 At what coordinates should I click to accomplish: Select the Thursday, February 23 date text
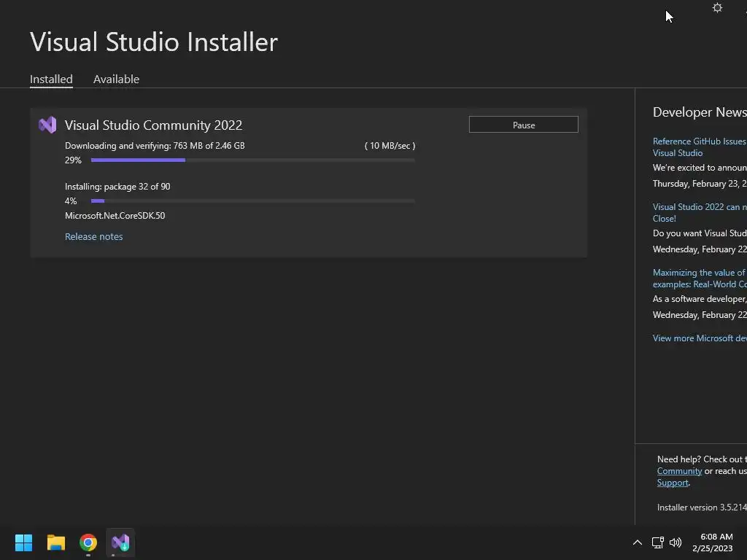pos(700,184)
